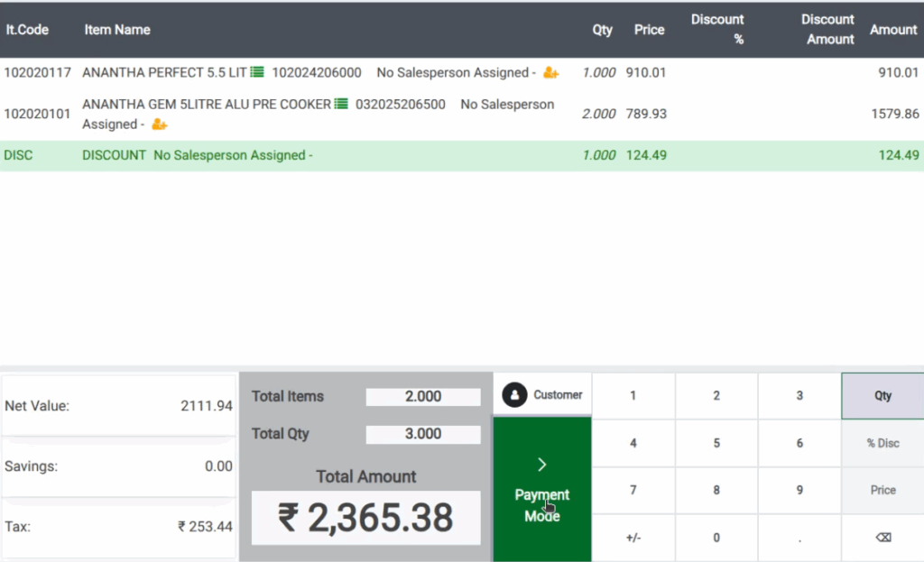Click the Customer person icon
This screenshot has width=924, height=562.
[x=513, y=395]
